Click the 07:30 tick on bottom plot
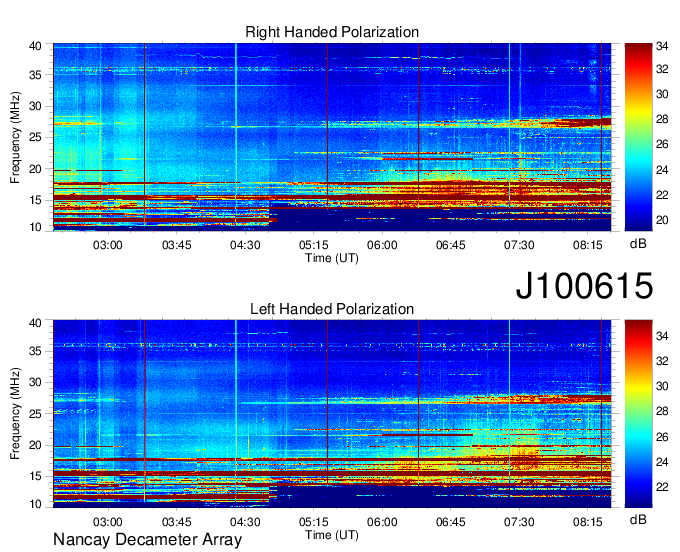 tap(519, 522)
